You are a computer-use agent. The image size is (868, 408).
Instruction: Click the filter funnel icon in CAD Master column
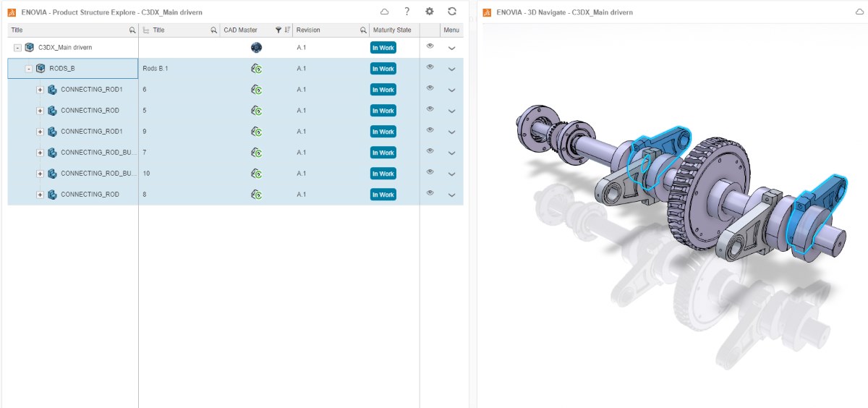coord(278,30)
